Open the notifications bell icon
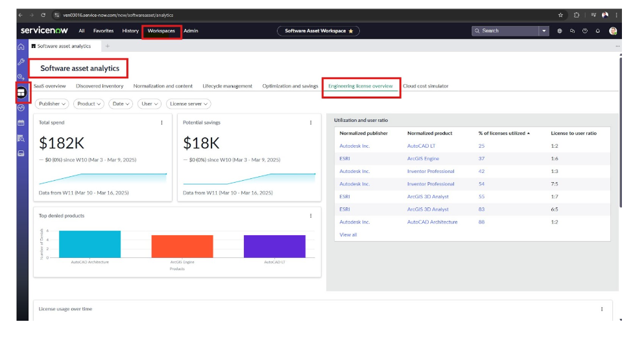The height and width of the screenshot is (348, 644). pos(597,30)
